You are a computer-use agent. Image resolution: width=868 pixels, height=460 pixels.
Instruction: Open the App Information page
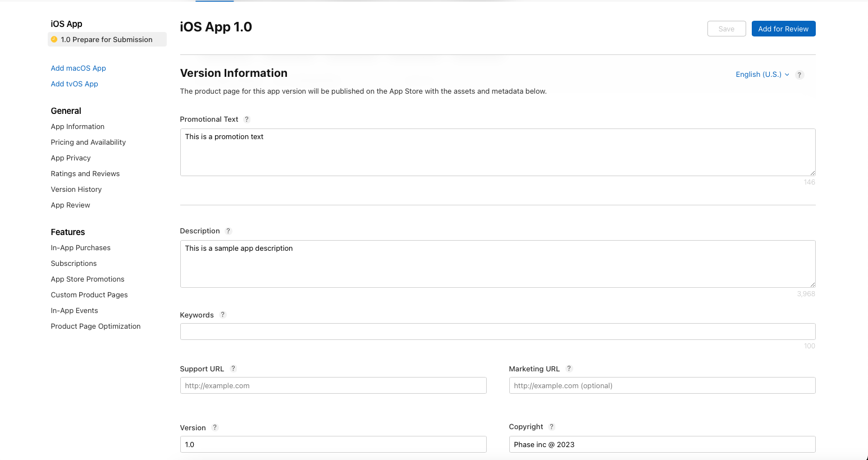(77, 126)
